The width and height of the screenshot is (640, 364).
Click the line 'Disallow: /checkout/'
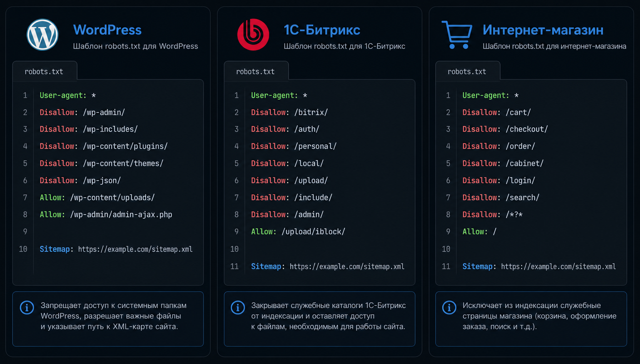click(505, 129)
